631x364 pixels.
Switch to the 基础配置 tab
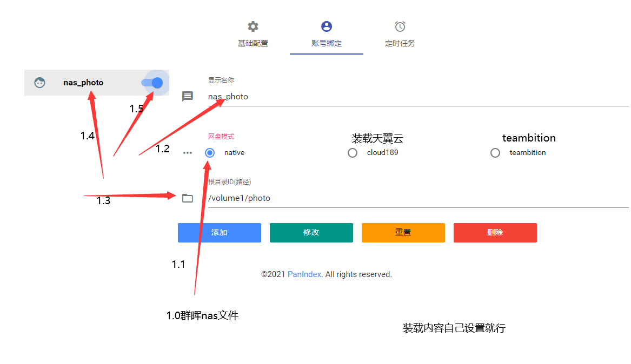[x=252, y=43]
